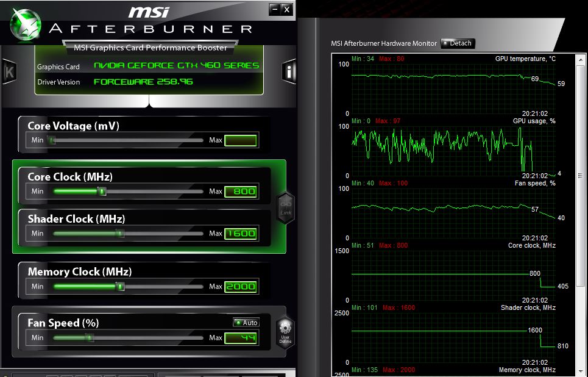Click the Graphics Card label

pos(58,67)
